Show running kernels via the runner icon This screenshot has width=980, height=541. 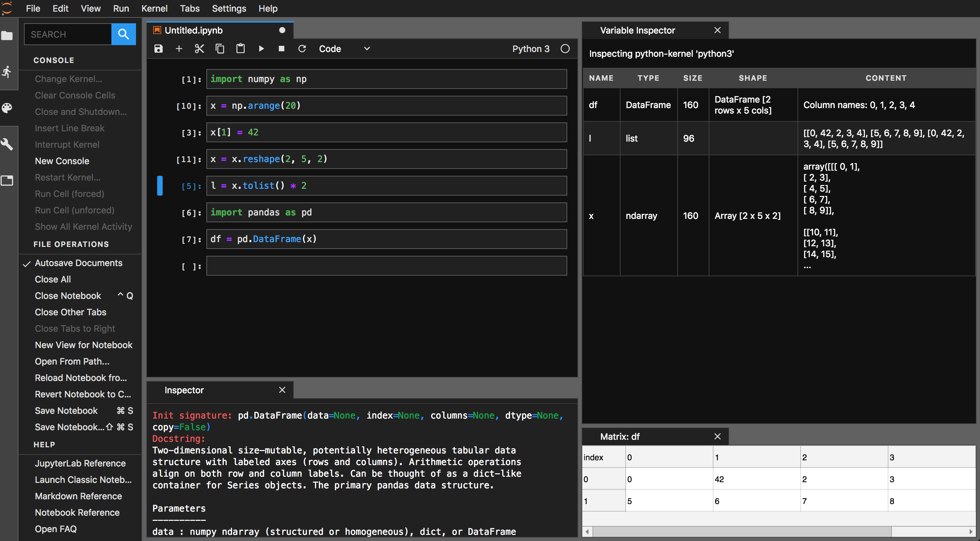(x=7, y=72)
